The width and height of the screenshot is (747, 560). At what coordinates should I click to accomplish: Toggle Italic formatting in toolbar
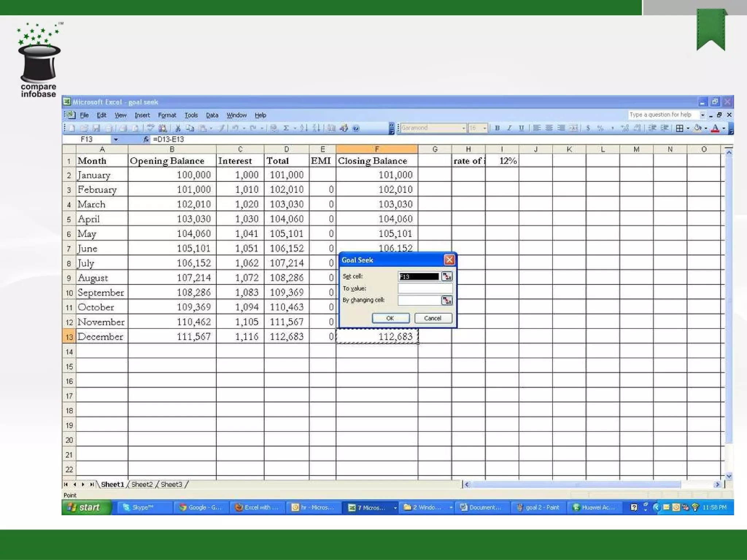509,128
